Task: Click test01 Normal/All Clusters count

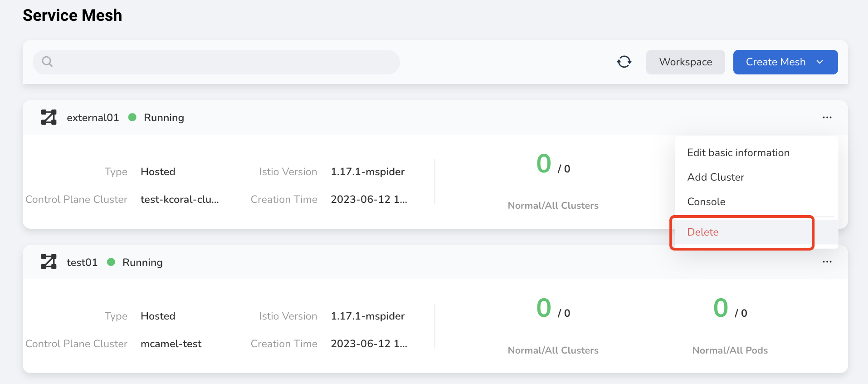Action: [x=553, y=309]
